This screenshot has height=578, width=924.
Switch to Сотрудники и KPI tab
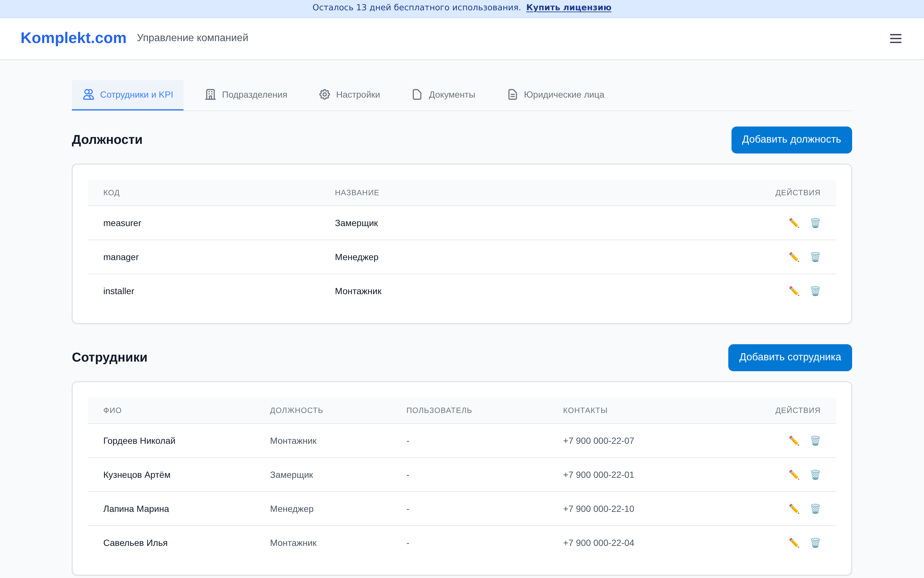pyautogui.click(x=127, y=94)
